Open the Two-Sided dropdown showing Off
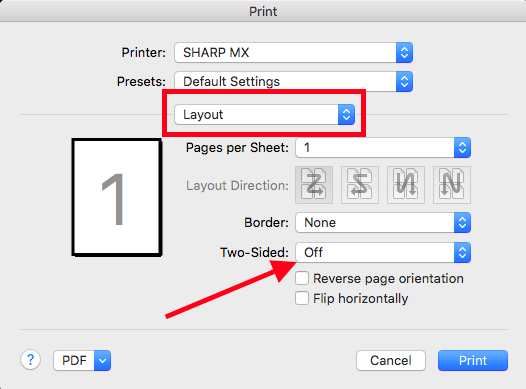 point(383,253)
